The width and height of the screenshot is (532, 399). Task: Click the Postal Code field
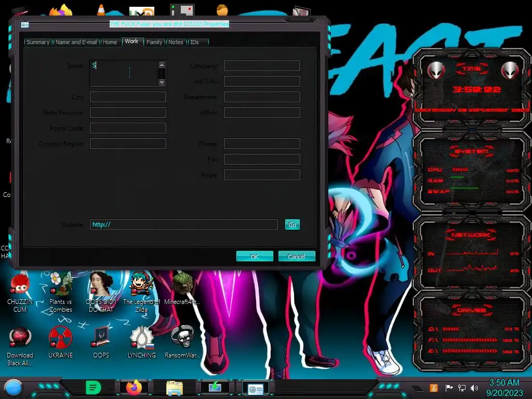click(128, 128)
